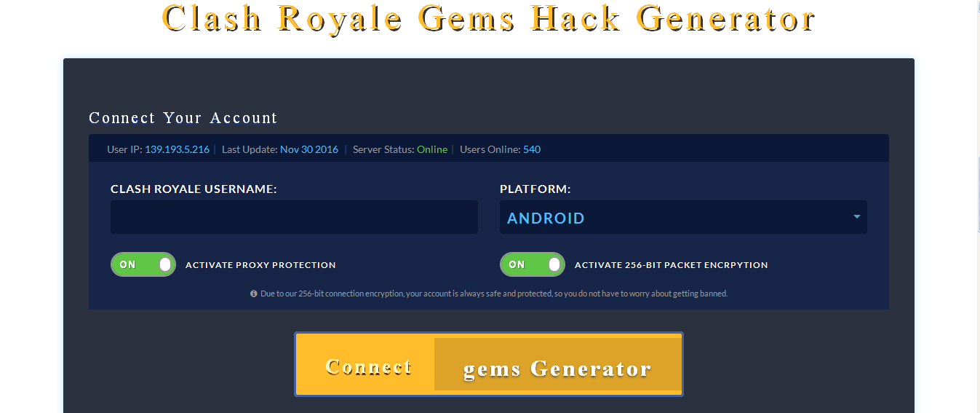Screen dimensions: 980x413
Task: Click the Last Update date Nov 30 2016
Action: tap(309, 149)
